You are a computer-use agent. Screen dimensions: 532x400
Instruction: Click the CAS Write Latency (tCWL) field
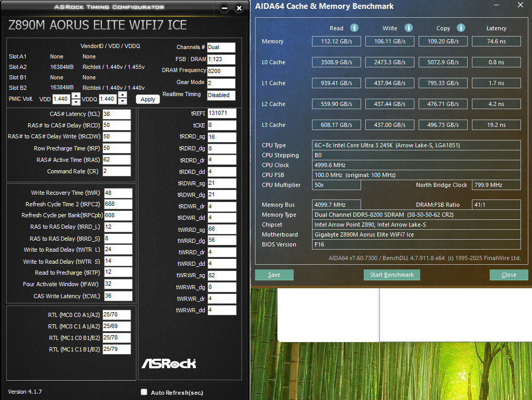(118, 296)
